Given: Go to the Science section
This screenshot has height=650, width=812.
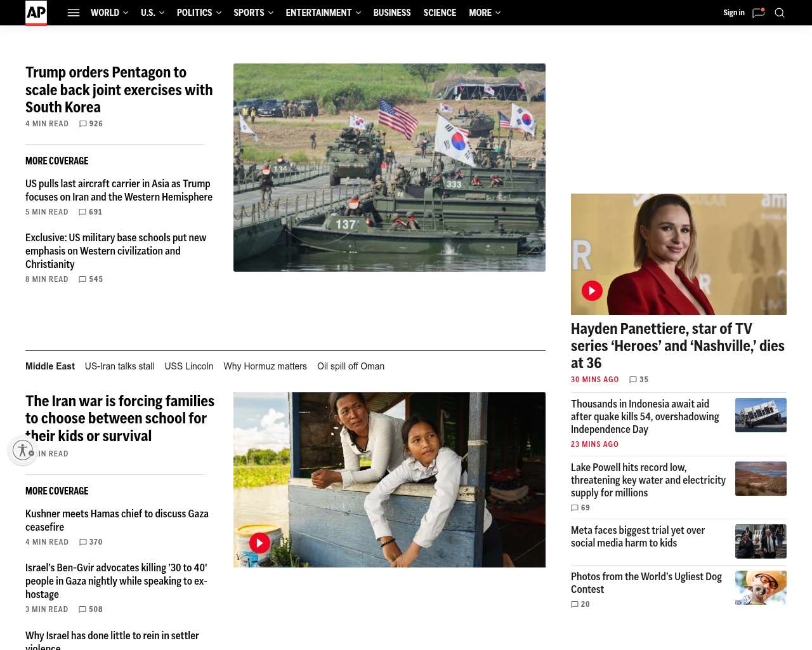Looking at the screenshot, I should (440, 13).
